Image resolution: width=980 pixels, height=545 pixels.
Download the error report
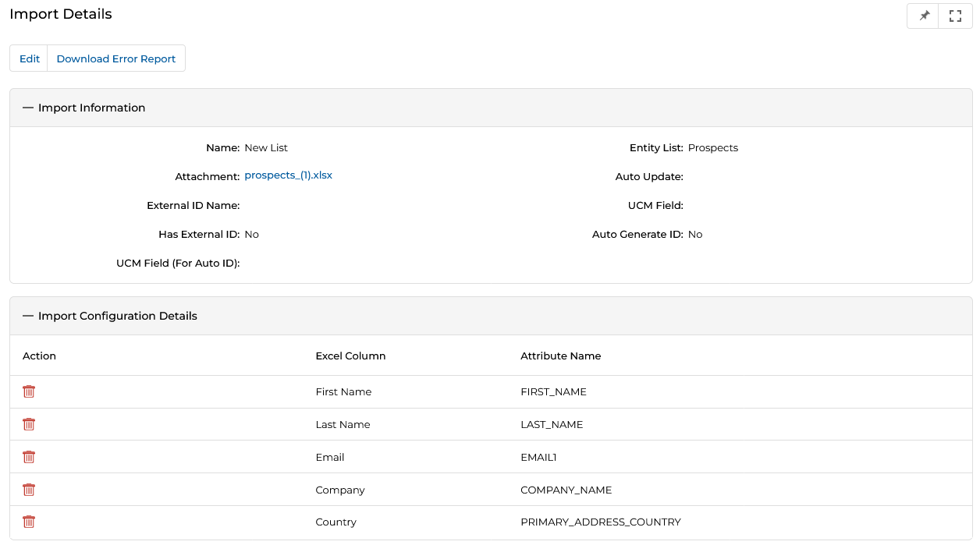pyautogui.click(x=116, y=58)
